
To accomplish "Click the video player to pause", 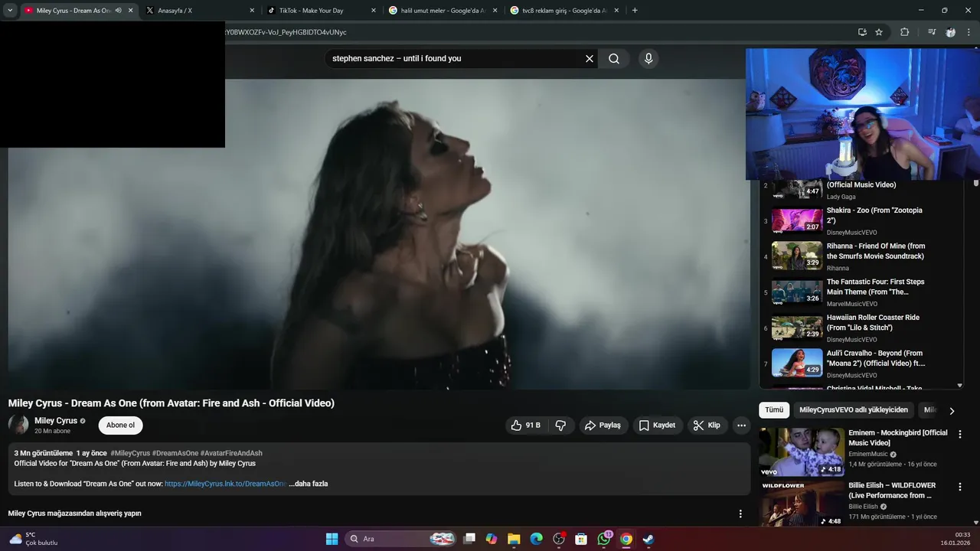I will (379, 234).
